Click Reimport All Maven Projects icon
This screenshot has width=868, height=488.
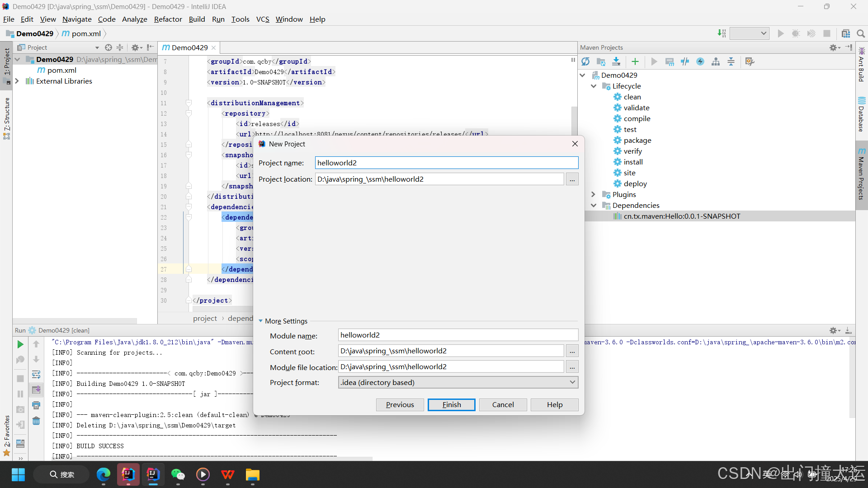tap(585, 62)
